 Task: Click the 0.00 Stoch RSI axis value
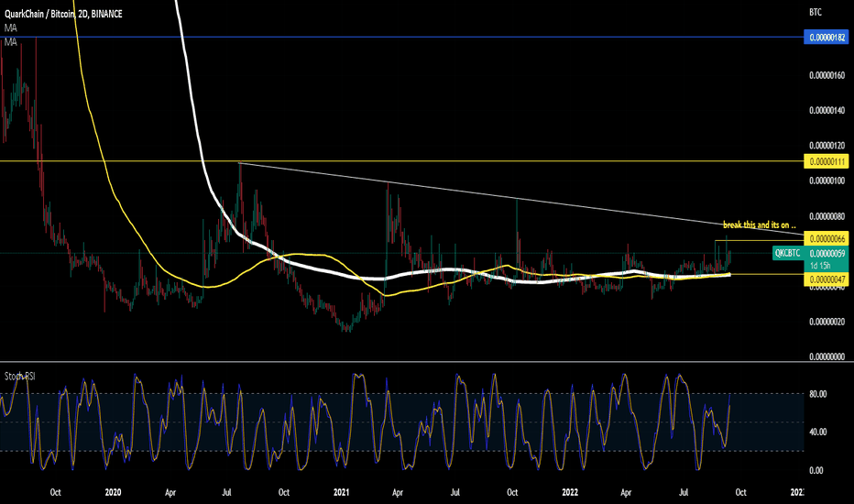816,470
